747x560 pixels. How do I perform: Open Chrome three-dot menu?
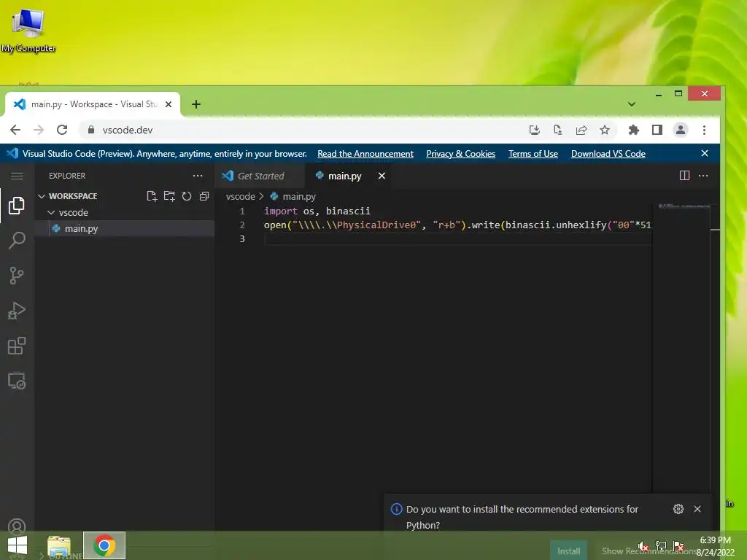(704, 130)
